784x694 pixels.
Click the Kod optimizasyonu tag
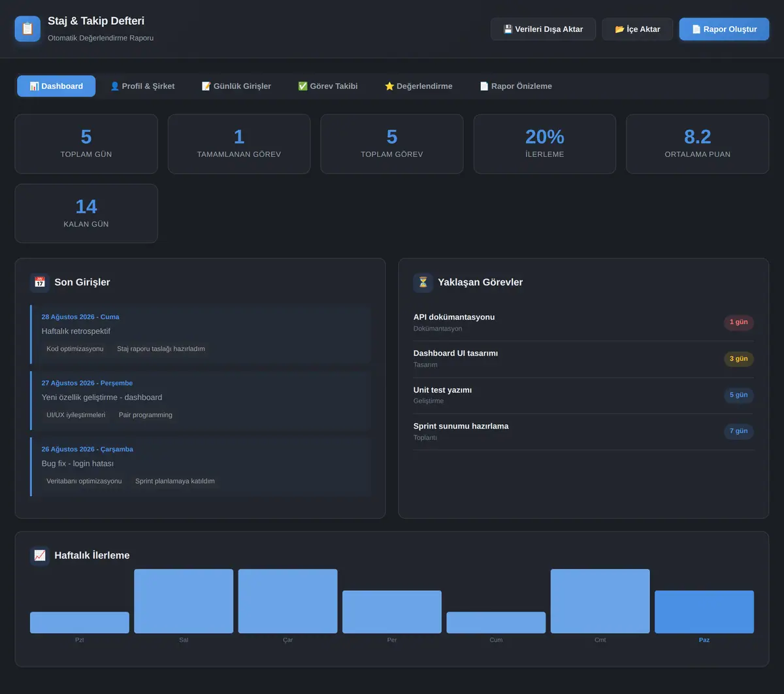[x=75, y=349]
